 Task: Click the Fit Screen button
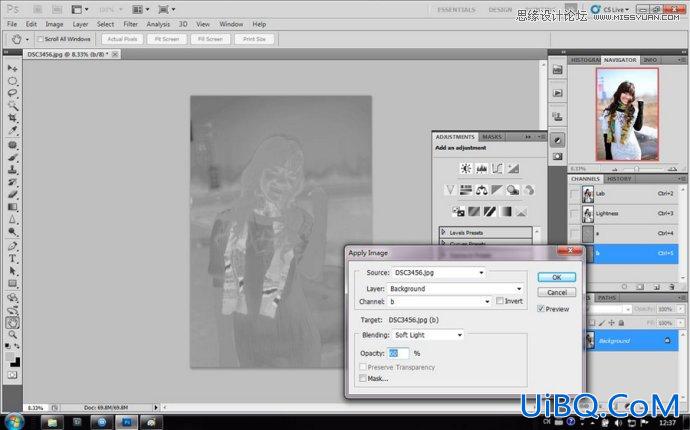[167, 39]
